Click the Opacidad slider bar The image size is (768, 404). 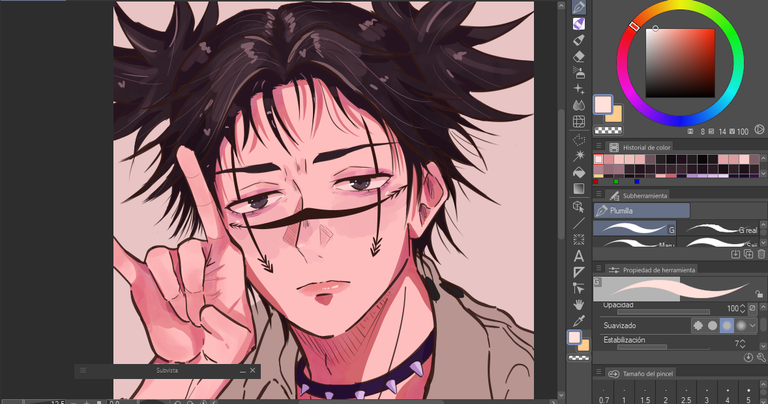click(663, 312)
